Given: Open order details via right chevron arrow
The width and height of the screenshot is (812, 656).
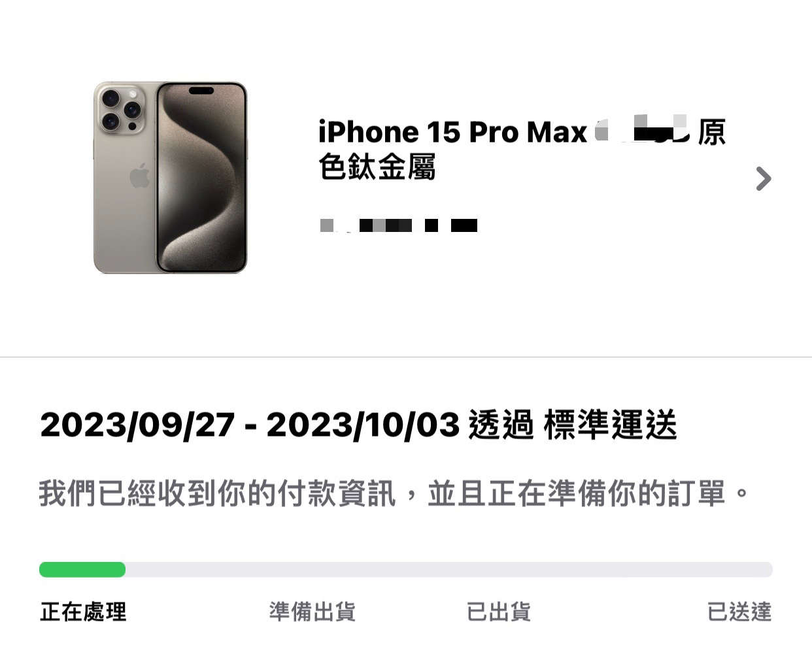Looking at the screenshot, I should tap(764, 178).
